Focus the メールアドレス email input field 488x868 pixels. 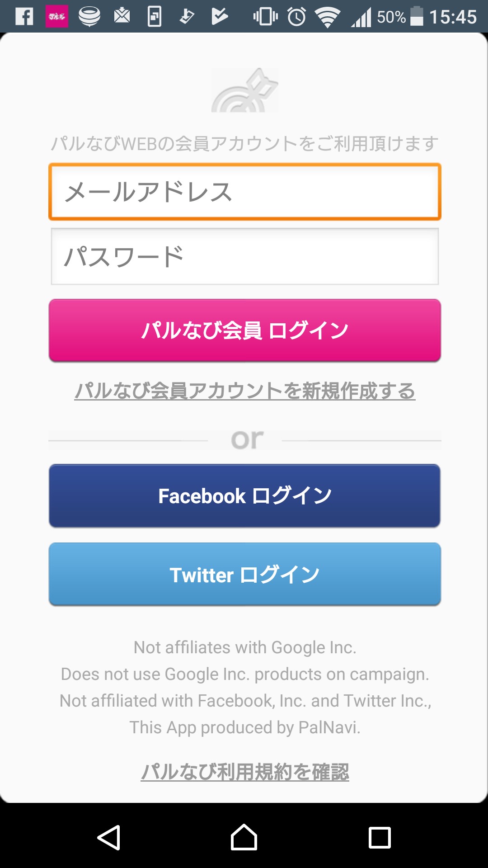[245, 192]
